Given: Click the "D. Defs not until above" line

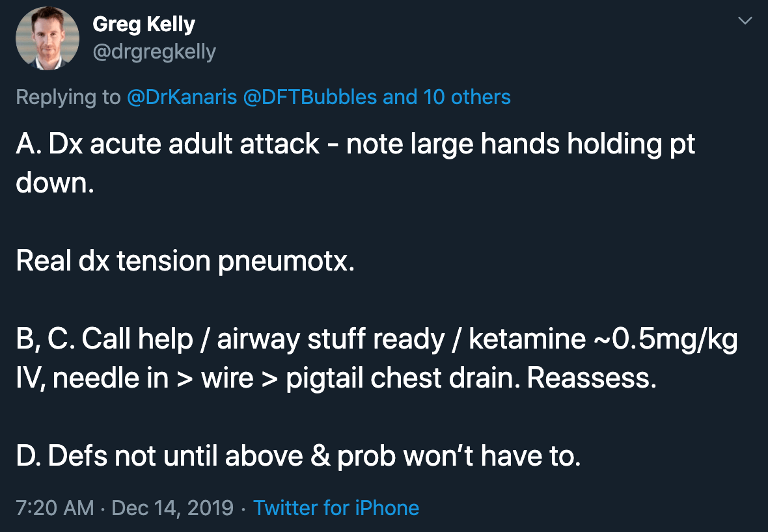Looking at the screenshot, I should [297, 457].
